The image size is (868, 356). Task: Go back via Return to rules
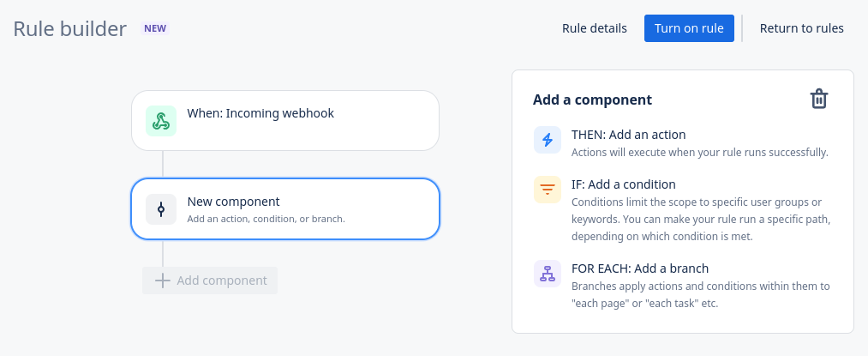[801, 28]
